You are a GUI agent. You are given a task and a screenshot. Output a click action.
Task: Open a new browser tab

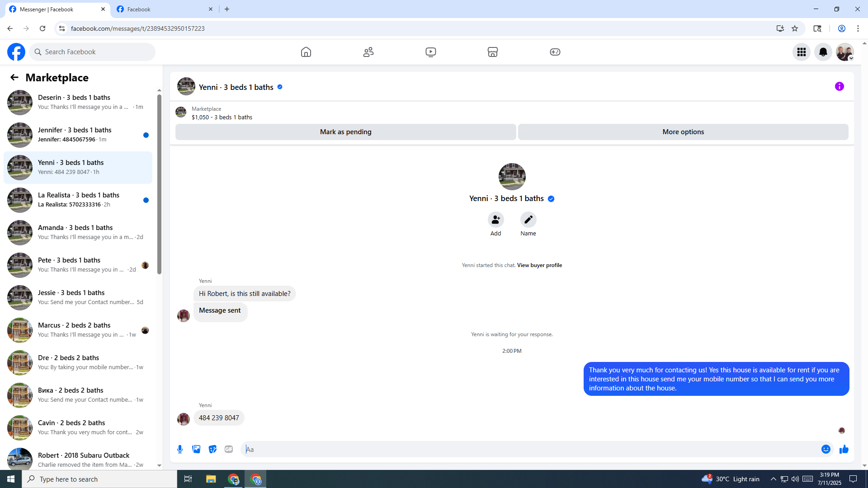tap(227, 9)
